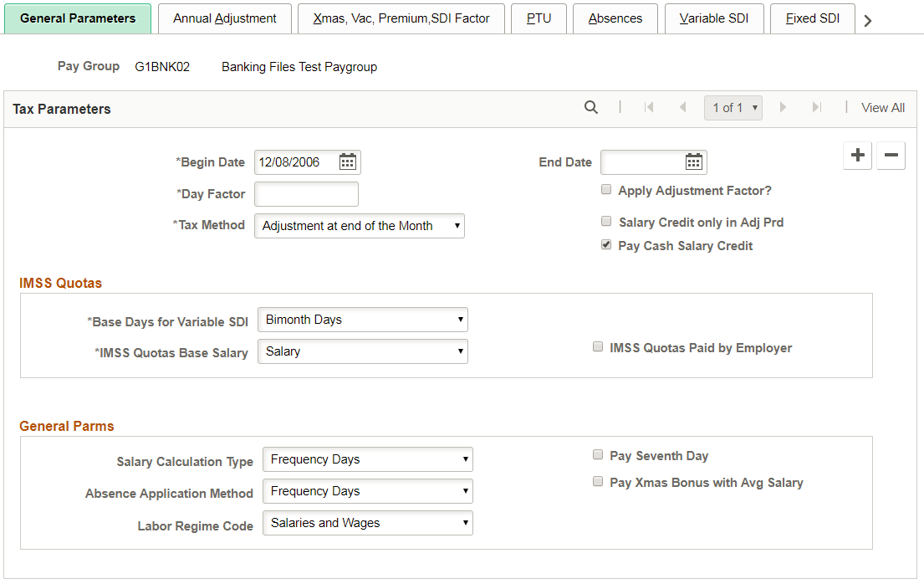This screenshot has width=924, height=584.
Task: Go to the first row arrow
Action: pyautogui.click(x=649, y=108)
